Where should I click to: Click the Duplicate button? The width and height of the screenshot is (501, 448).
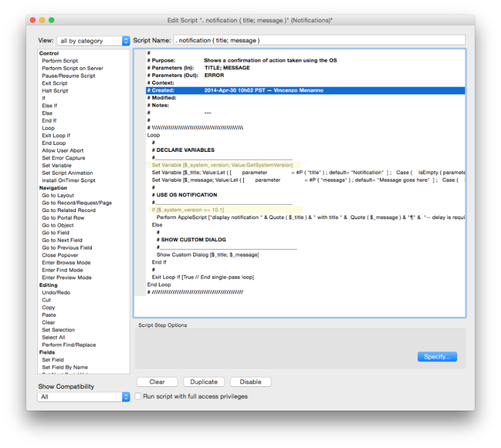point(204,382)
